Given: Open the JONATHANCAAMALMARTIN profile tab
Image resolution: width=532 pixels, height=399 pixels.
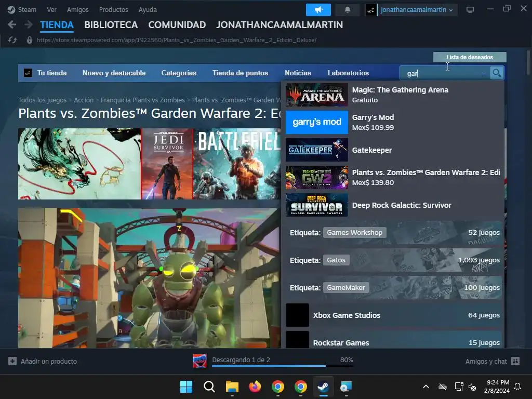Looking at the screenshot, I should (280, 25).
